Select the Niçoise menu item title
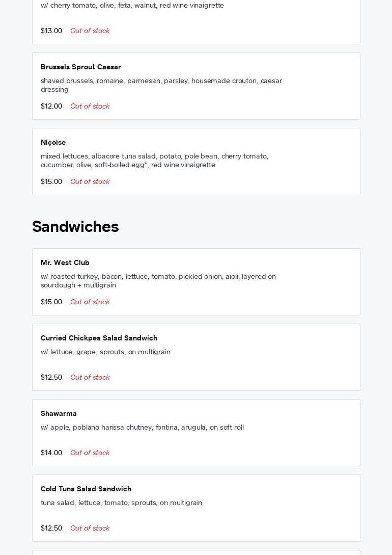The width and height of the screenshot is (392, 555). tap(53, 142)
